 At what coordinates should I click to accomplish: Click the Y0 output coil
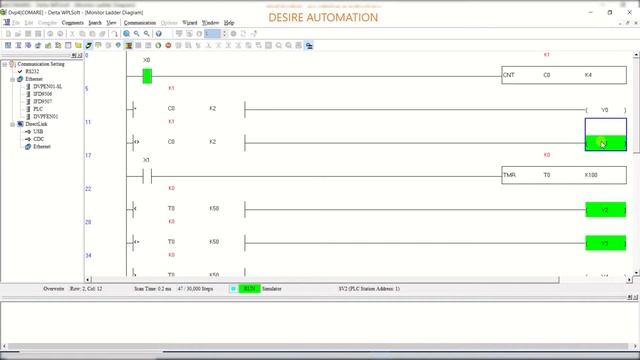point(605,110)
